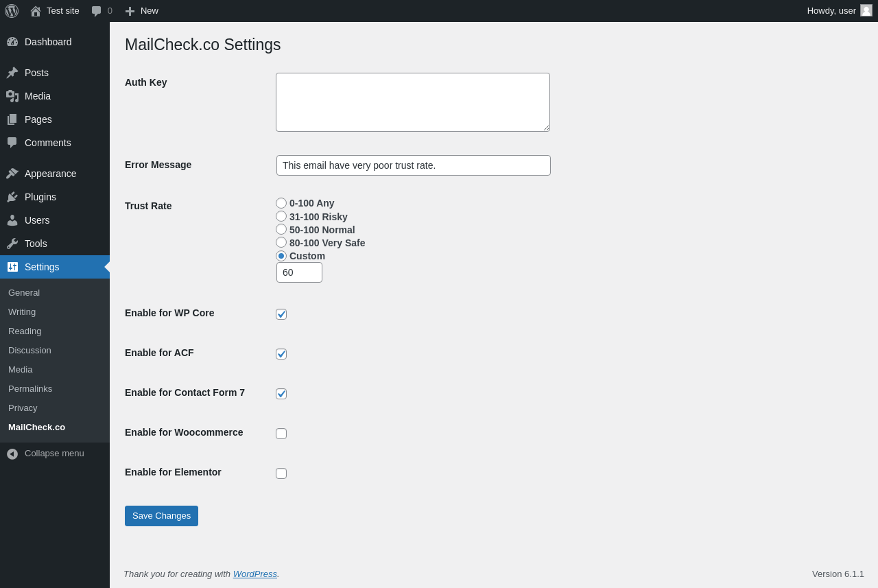Image resolution: width=878 pixels, height=588 pixels.
Task: Click the Users person icon
Action: coord(12,220)
